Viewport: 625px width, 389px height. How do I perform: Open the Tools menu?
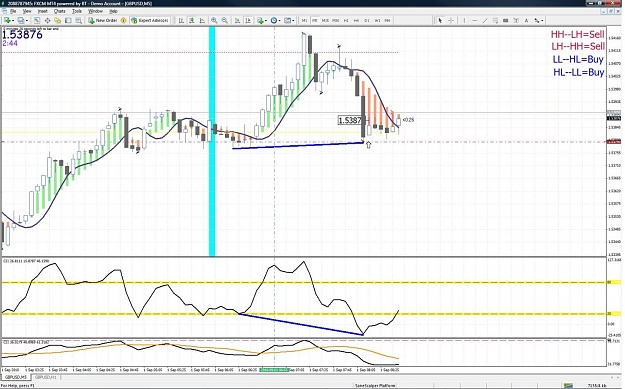coord(77,11)
